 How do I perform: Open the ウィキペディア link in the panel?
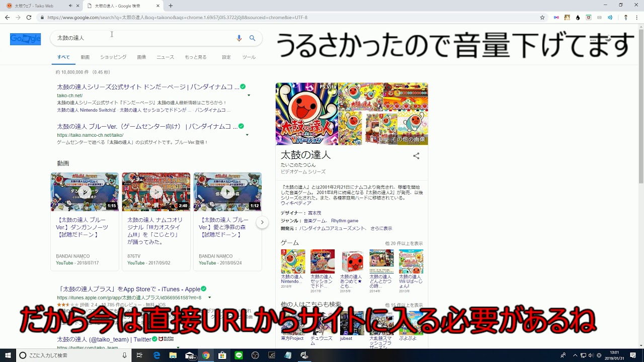click(x=296, y=203)
